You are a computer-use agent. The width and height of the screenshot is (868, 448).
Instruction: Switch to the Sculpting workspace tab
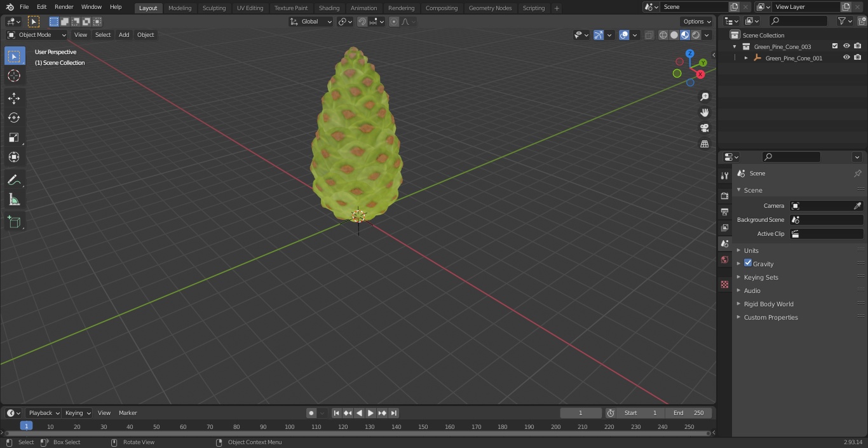click(214, 8)
